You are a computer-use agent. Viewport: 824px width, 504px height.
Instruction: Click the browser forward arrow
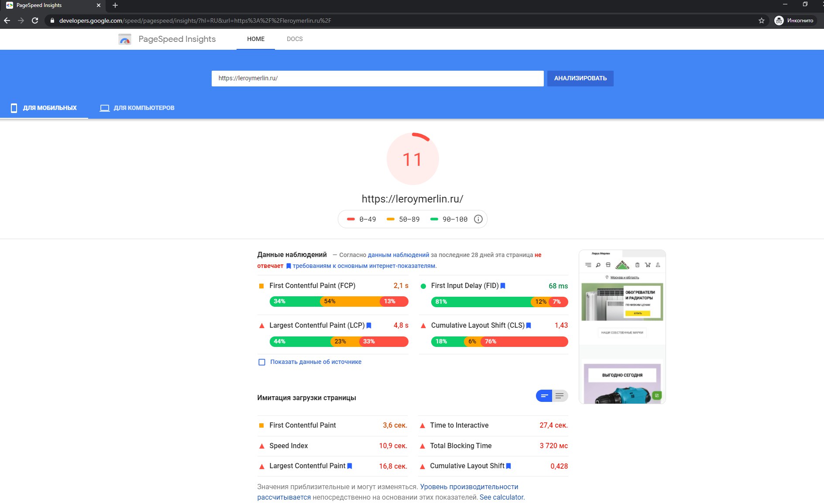tap(21, 21)
